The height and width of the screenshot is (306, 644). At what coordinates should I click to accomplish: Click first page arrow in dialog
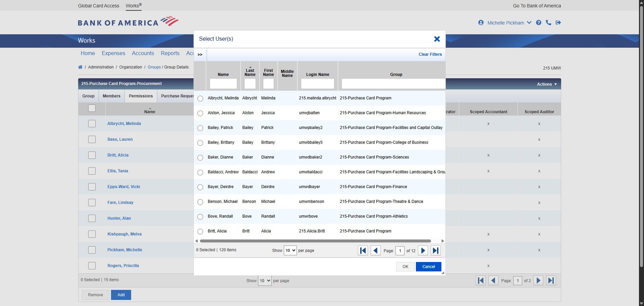click(x=363, y=250)
